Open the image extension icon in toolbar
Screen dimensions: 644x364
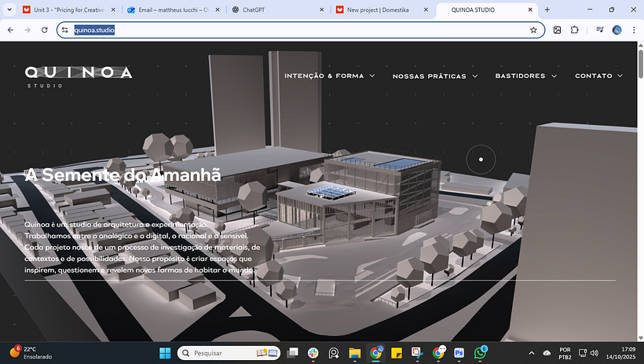point(558,30)
